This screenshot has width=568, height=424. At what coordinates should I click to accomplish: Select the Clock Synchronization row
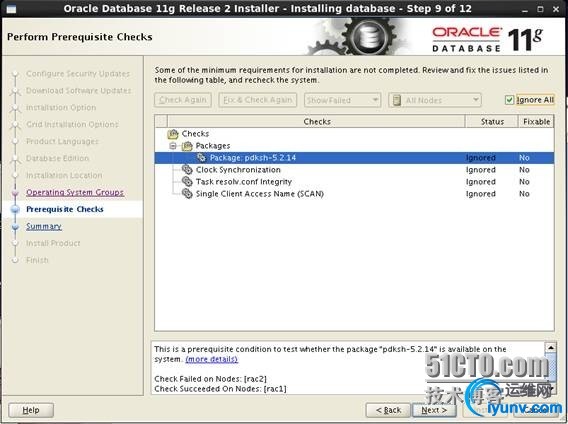(x=354, y=170)
